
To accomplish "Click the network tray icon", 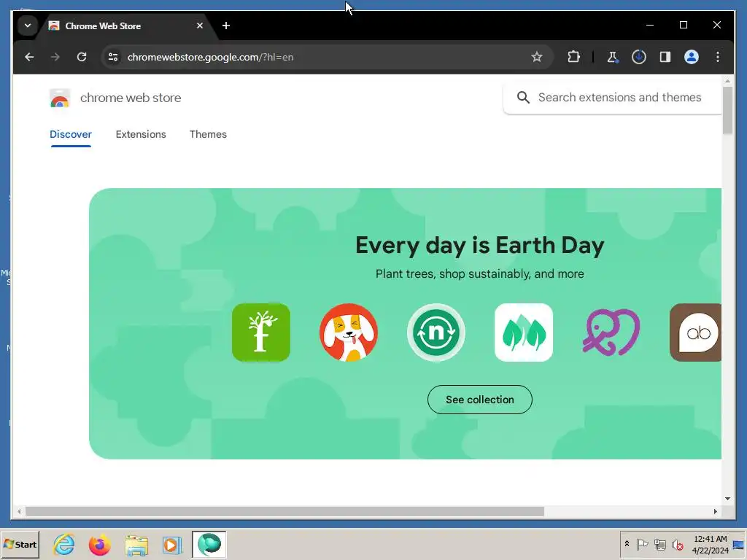I will coord(659,544).
